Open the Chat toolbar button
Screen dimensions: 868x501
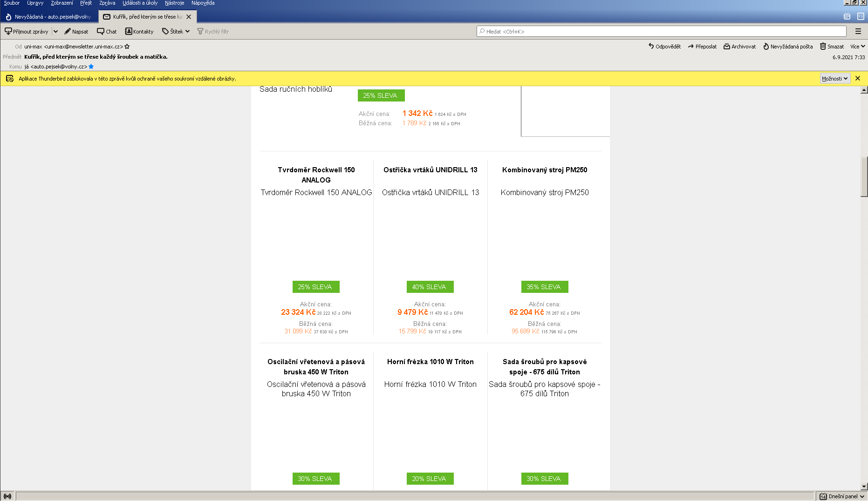(107, 32)
